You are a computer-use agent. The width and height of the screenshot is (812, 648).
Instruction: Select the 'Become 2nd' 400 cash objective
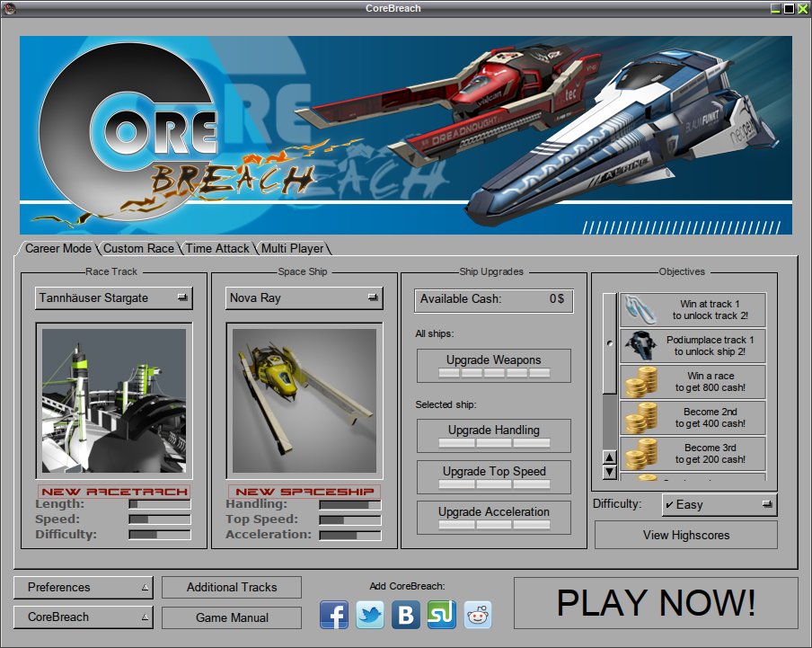point(693,418)
